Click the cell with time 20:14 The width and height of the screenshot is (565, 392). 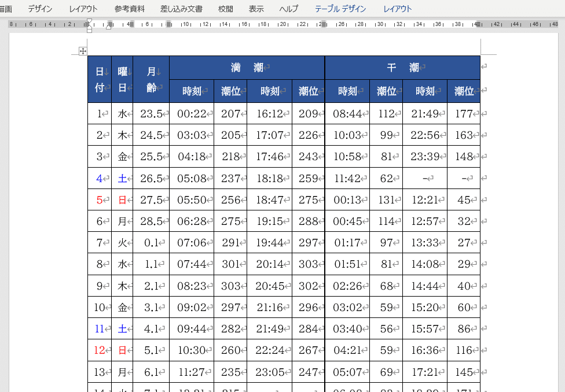[x=270, y=264]
